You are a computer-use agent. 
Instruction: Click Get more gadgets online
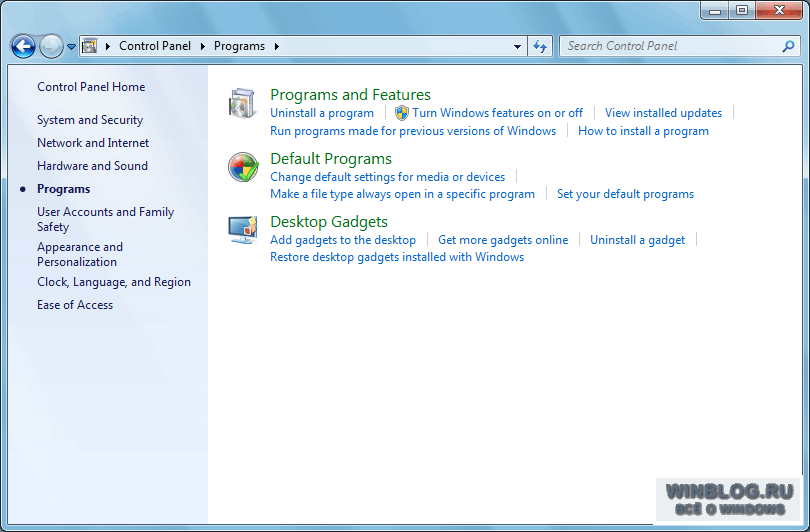[503, 240]
